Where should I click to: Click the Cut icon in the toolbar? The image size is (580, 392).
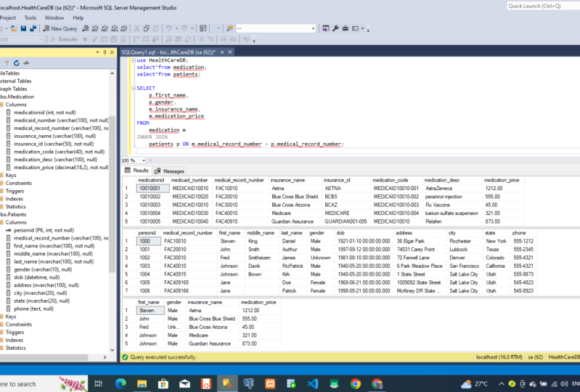click(136, 28)
